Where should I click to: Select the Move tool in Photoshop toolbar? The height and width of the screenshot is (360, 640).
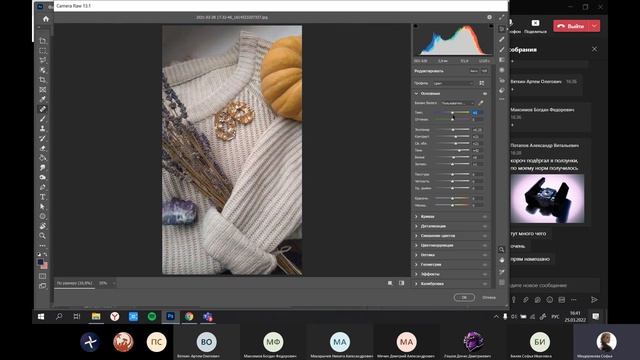[42, 41]
